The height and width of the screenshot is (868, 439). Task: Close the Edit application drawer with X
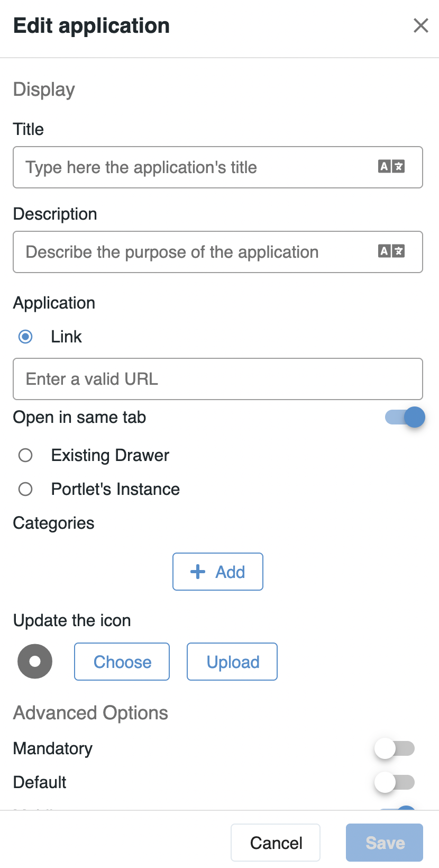point(420,25)
